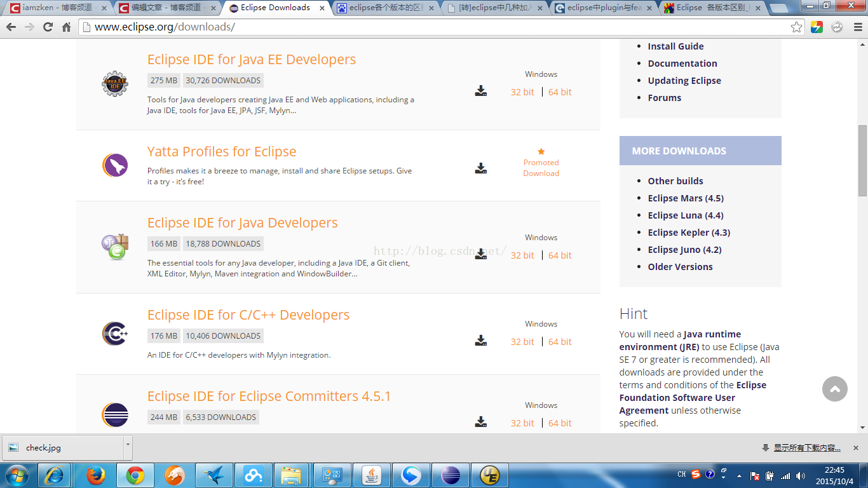Open check.jpg download options arrow
The width and height of the screenshot is (868, 488).
[x=128, y=447]
